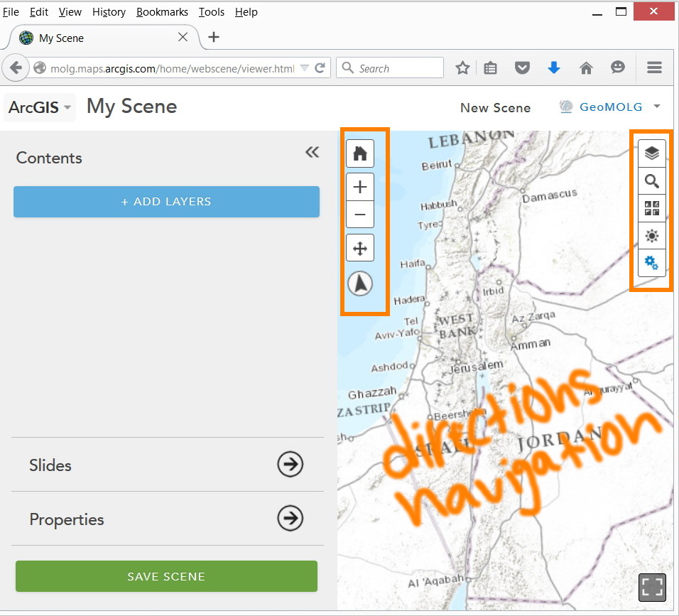
Task: Open the File menu
Action: coord(11,11)
